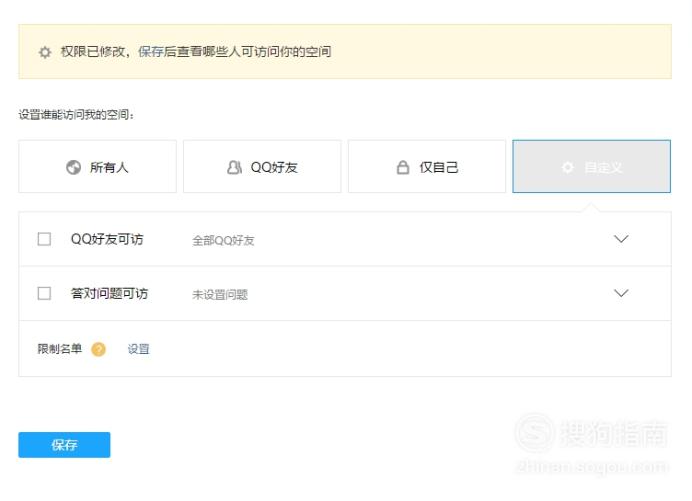The height and width of the screenshot is (501, 692).
Task: Click the blue 保存 button
Action: [64, 445]
